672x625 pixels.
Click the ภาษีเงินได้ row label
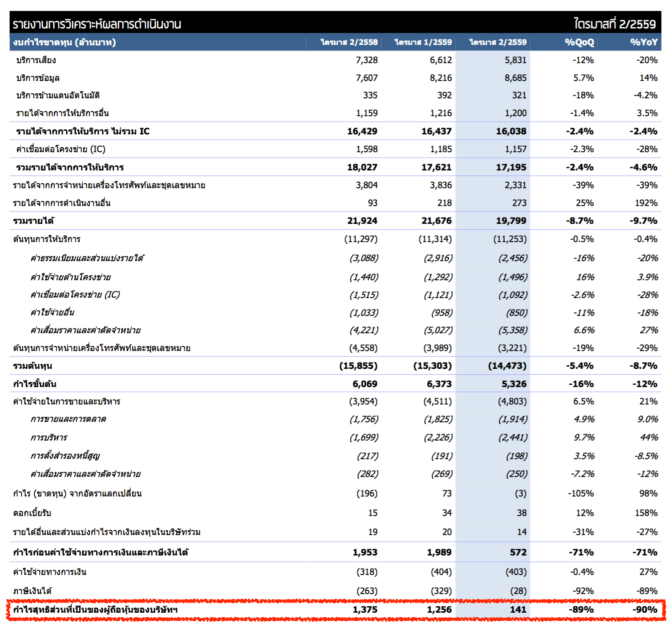click(32, 591)
